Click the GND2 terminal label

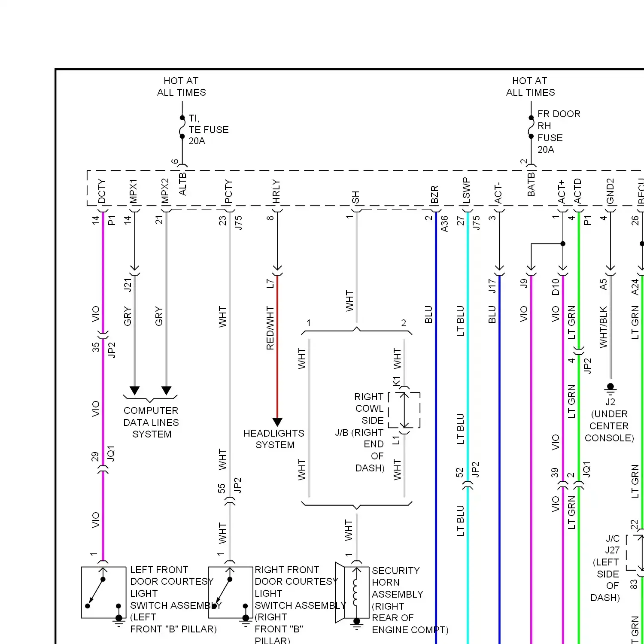(x=610, y=191)
